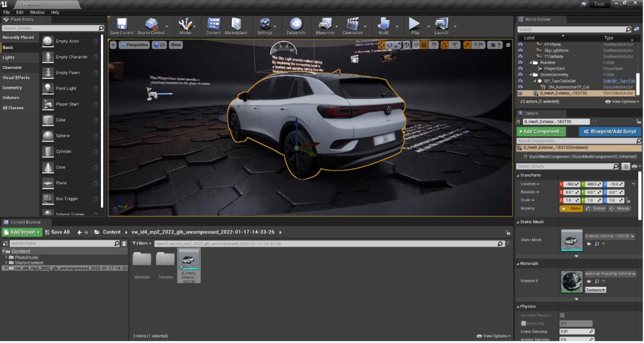Screen dimensions: 644x343
Task: Open the Static Mesh asset dropdown
Action: tap(609, 236)
